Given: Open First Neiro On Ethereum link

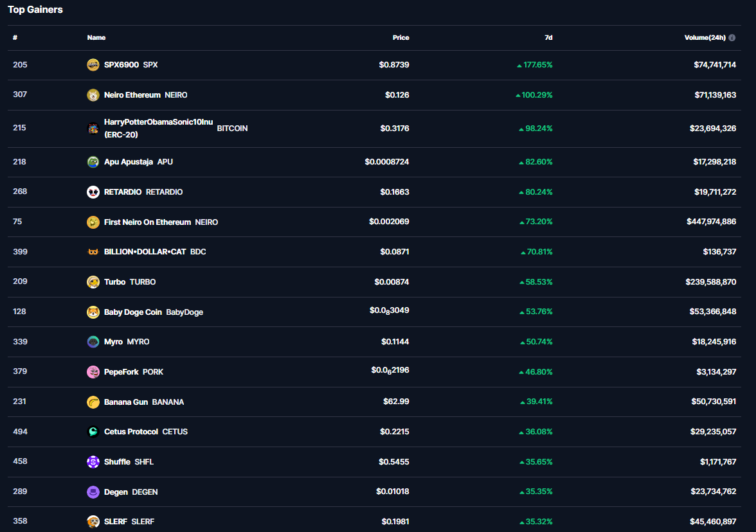Looking at the screenshot, I should tap(147, 222).
